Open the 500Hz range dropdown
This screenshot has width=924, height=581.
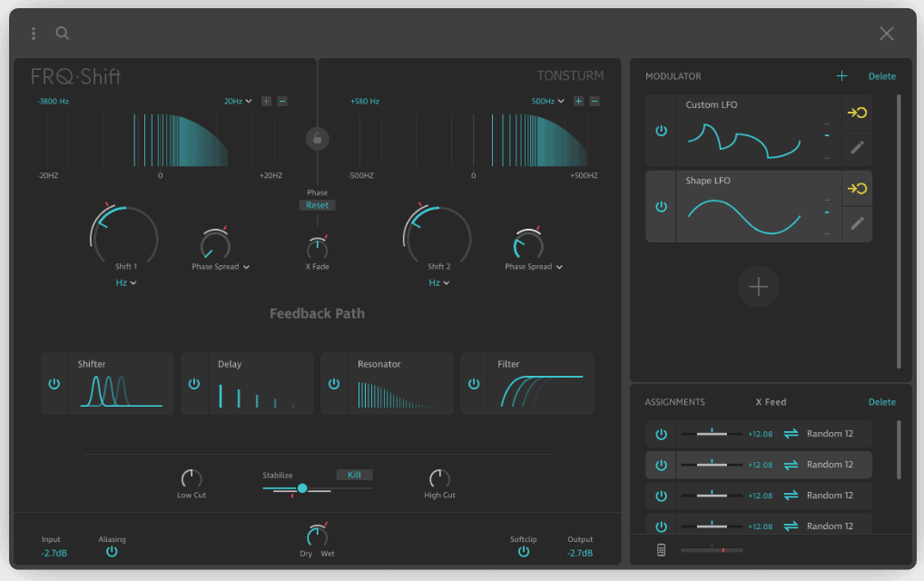tap(547, 102)
